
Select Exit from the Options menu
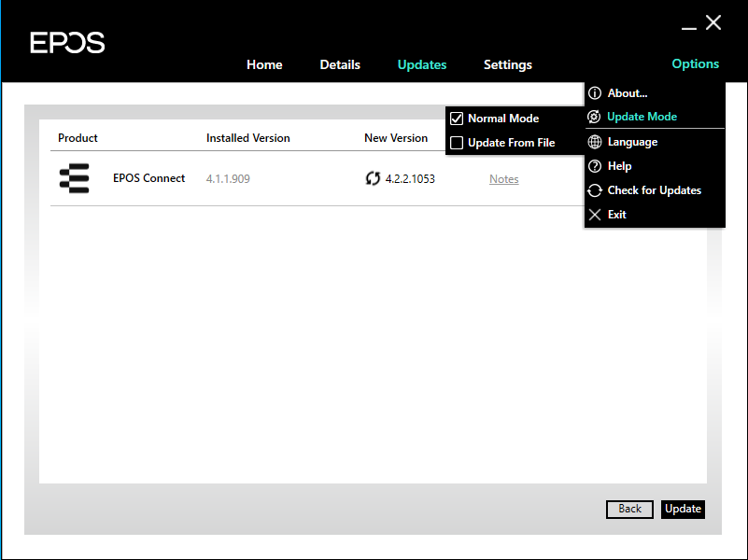tap(655, 215)
